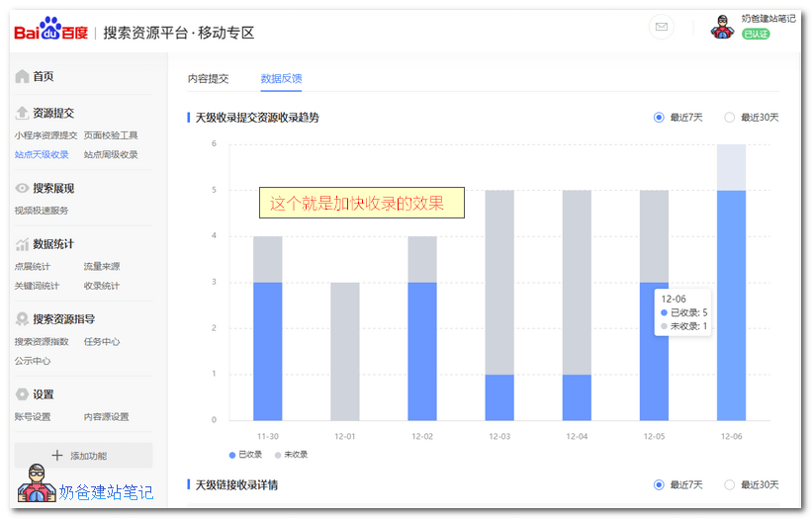Screen dimensions: 812x519
Task: Open the 关键词统计 link
Action: [37, 286]
